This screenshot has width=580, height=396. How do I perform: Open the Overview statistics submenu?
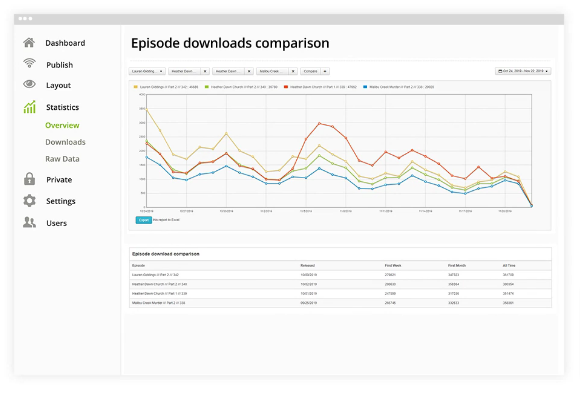pos(62,125)
